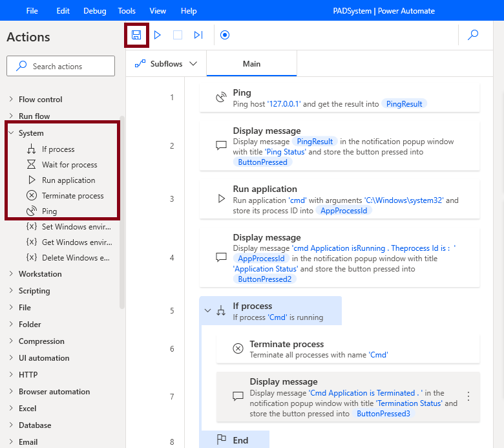Open the Subflows dropdown
The width and height of the screenshot is (504, 448).
coord(166,64)
